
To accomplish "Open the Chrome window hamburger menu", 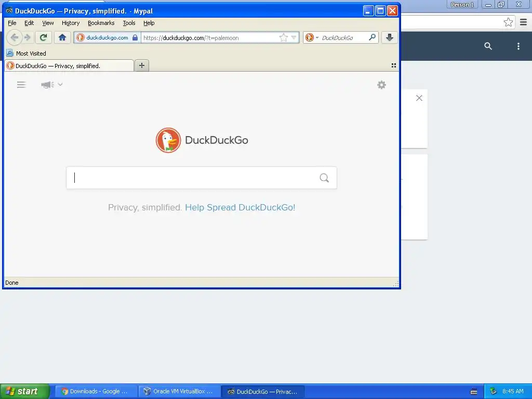I will (x=524, y=22).
